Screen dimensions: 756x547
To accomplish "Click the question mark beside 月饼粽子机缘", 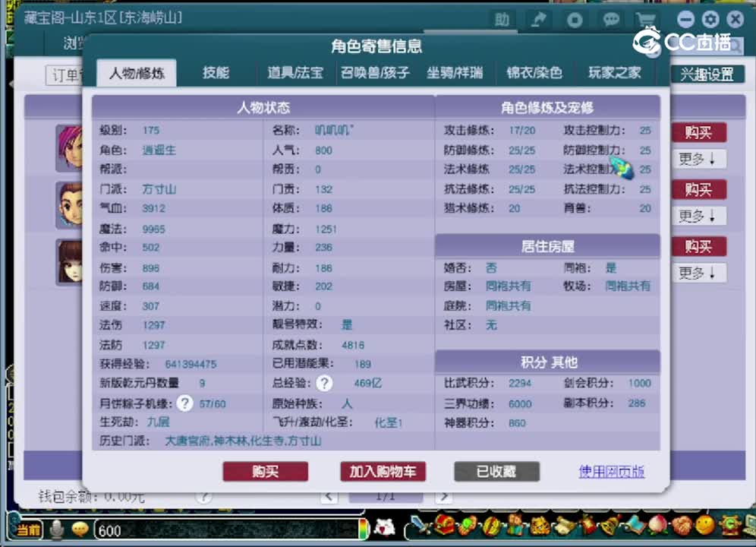I will click(x=184, y=403).
